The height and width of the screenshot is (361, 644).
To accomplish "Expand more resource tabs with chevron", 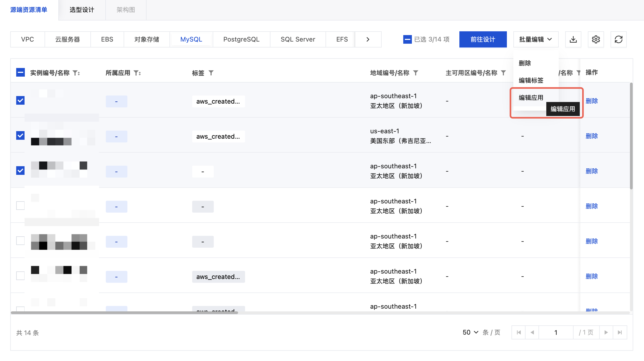I will pos(368,39).
